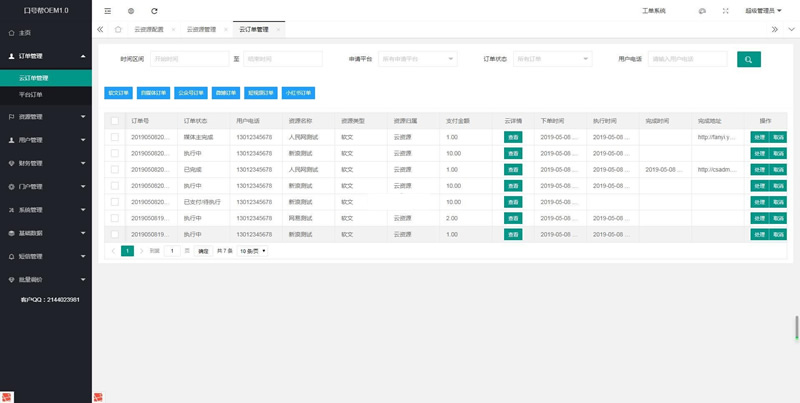Switch to the 云资源管理 tab
This screenshot has width=800, height=403.
[201, 30]
